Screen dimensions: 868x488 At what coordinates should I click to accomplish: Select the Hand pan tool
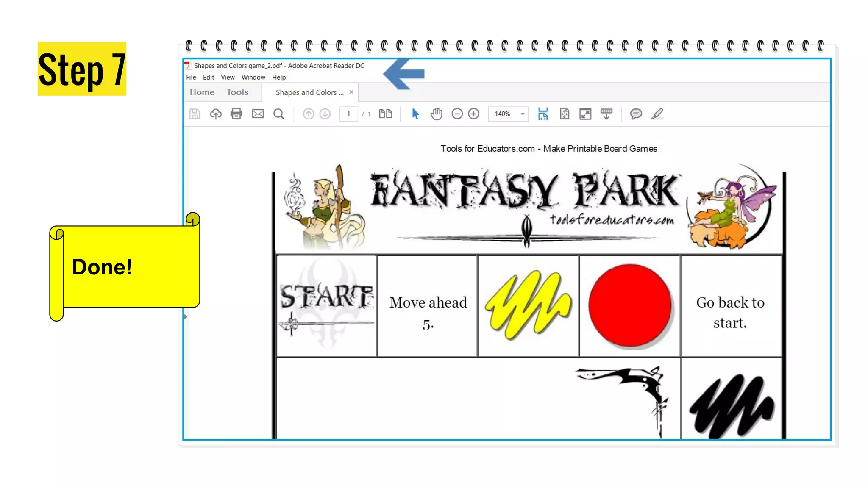pos(436,114)
